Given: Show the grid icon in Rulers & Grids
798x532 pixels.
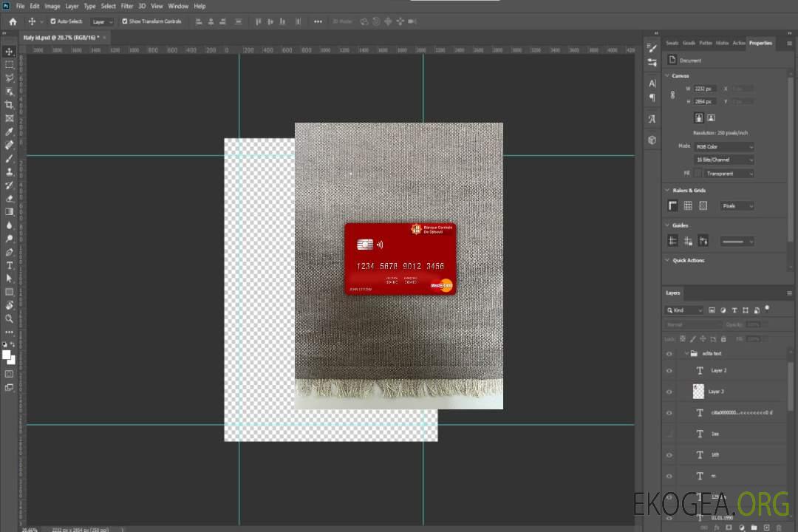Looking at the screenshot, I should 688,205.
